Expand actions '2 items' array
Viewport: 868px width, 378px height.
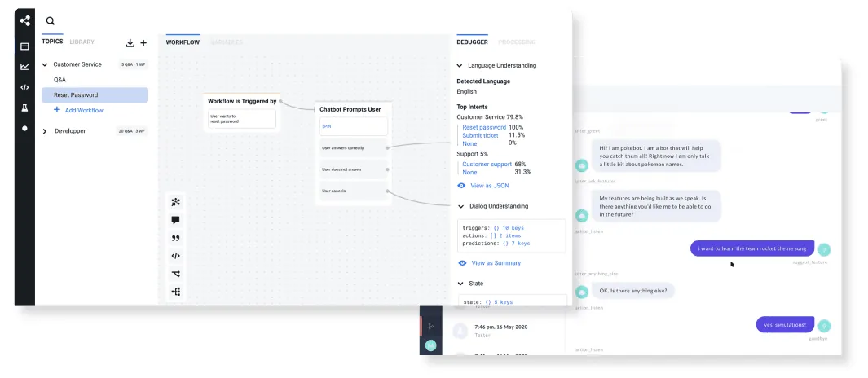tap(505, 235)
